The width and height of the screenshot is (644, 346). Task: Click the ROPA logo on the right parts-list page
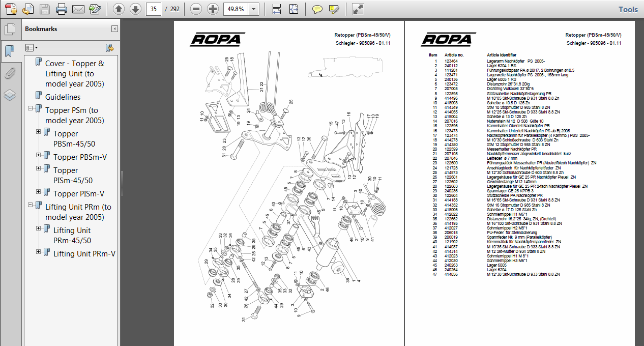click(449, 39)
